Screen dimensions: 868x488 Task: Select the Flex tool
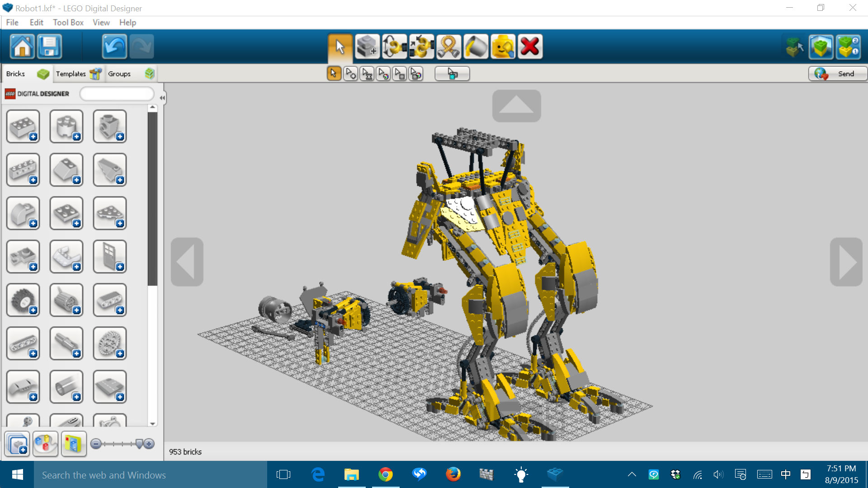449,46
